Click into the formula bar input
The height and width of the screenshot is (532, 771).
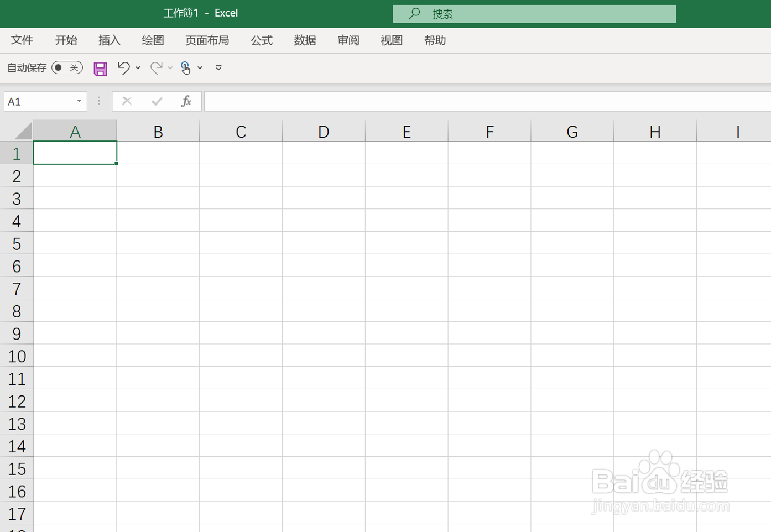(487, 101)
